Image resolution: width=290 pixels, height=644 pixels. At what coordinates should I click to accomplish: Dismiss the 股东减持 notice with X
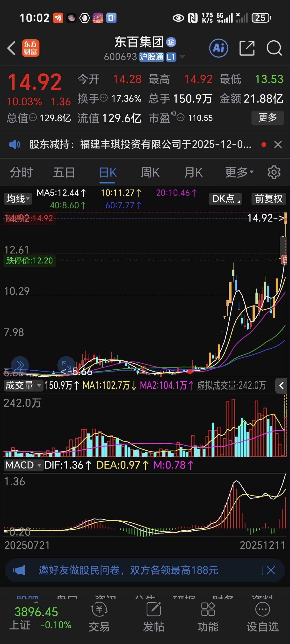click(278, 145)
